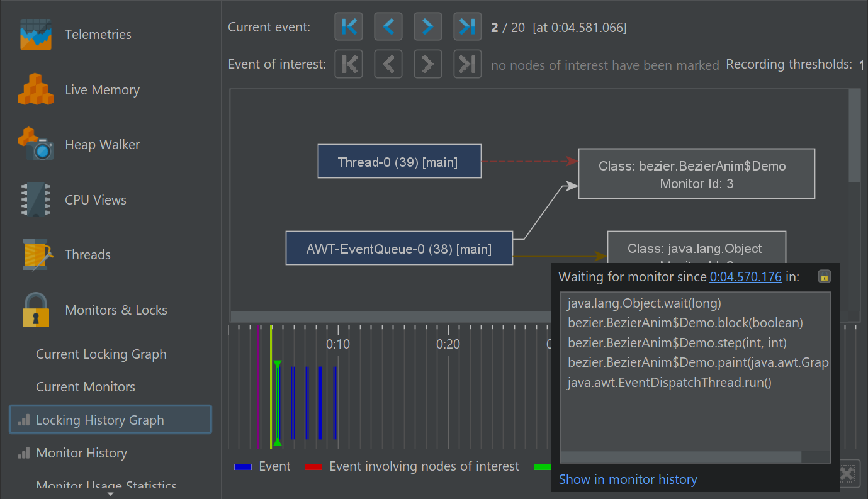Screen dimensions: 868x499
Task: Open Current Monitors view
Action: [x=86, y=386]
